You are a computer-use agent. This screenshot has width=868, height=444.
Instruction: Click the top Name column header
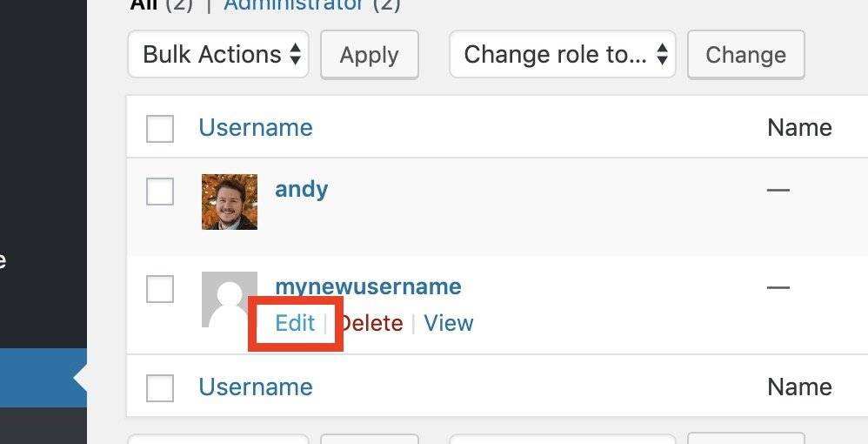798,128
